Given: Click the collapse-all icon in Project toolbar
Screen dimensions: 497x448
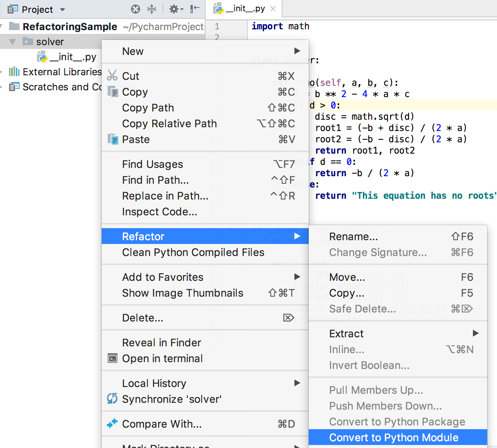Looking at the screenshot, I should 151,9.
